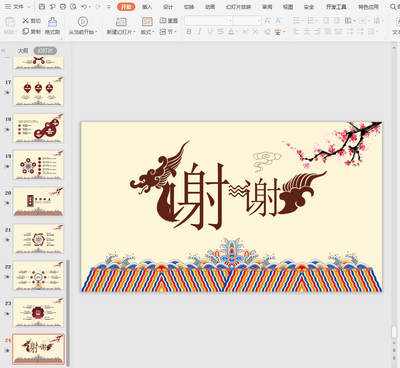The width and height of the screenshot is (400, 368).
Task: Open customize quick access toolbar dropdown
Action: pyautogui.click(x=109, y=7)
